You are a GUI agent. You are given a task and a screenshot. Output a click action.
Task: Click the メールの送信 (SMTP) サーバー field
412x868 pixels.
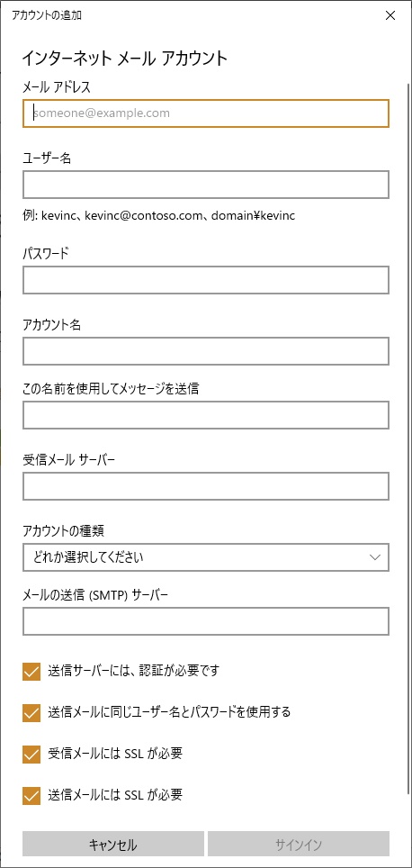pos(206,621)
